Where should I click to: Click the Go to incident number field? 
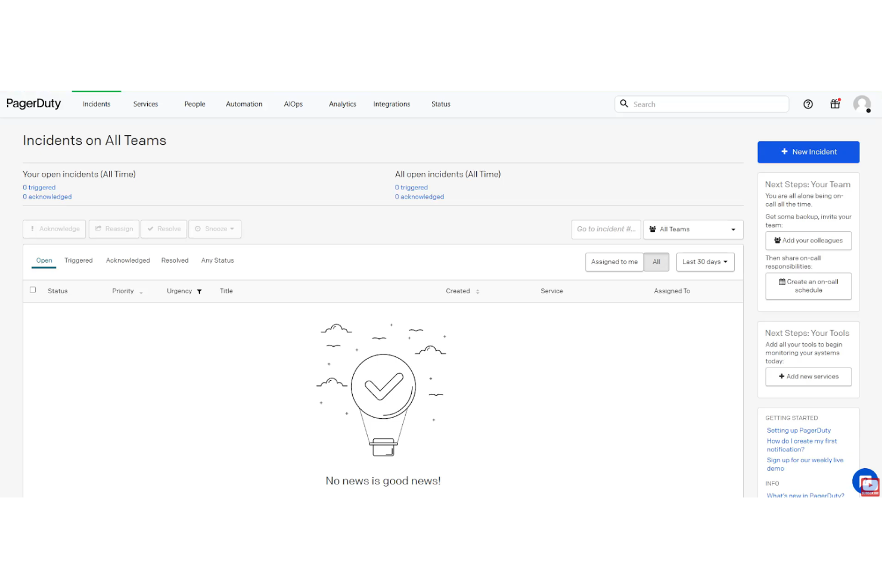[x=606, y=229]
